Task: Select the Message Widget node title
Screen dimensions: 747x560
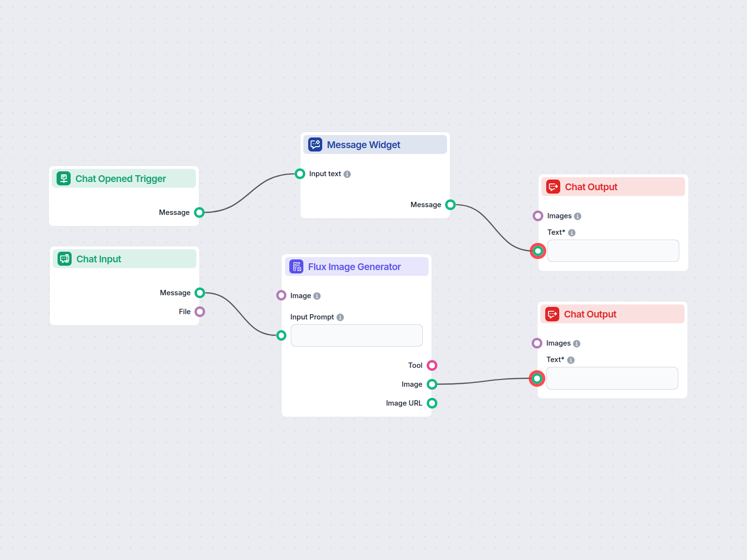Action: click(363, 145)
